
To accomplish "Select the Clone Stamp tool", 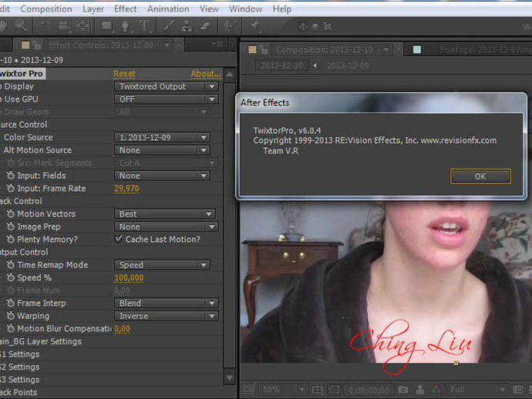I will [x=187, y=26].
